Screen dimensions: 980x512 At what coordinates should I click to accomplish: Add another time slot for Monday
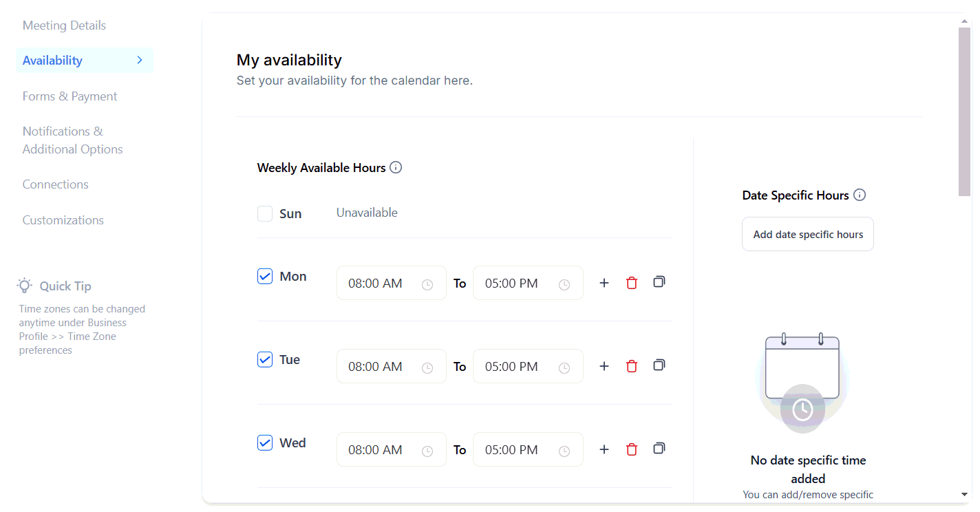[x=604, y=283]
